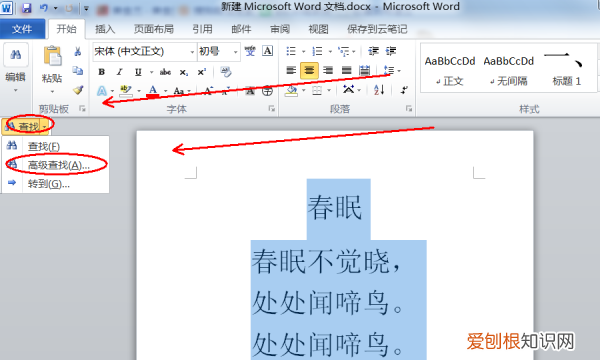Image resolution: width=600 pixels, height=360 pixels.
Task: Click the Character Shading icon
Action: click(250, 91)
